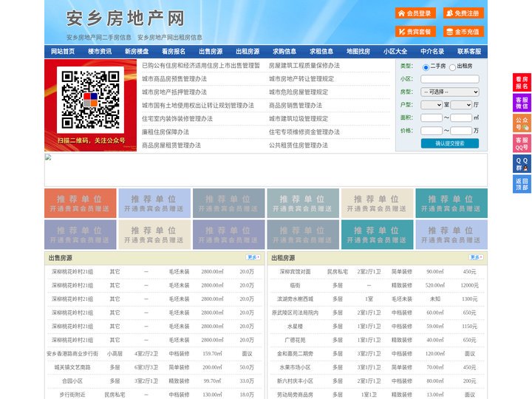Open the 出租房源 navigation item
This screenshot has height=399, width=532.
[x=248, y=52]
